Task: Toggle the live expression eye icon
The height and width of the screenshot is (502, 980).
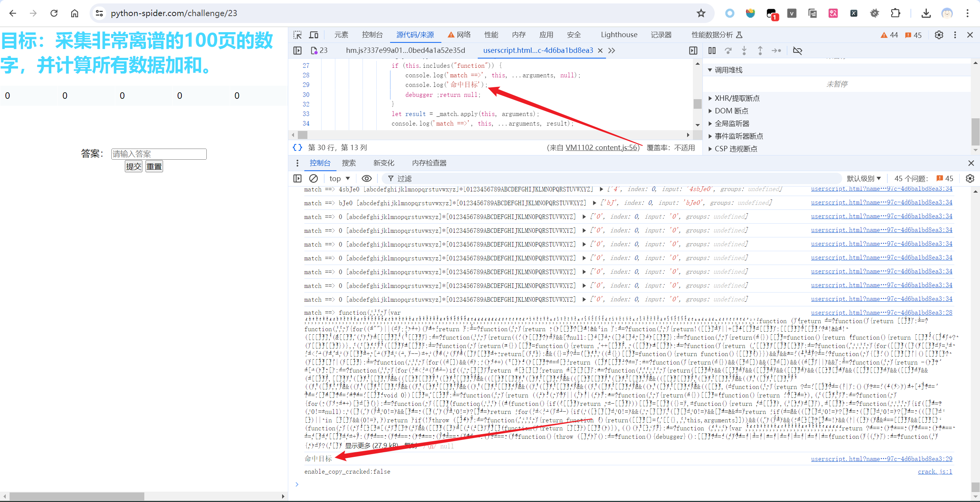Action: point(366,178)
